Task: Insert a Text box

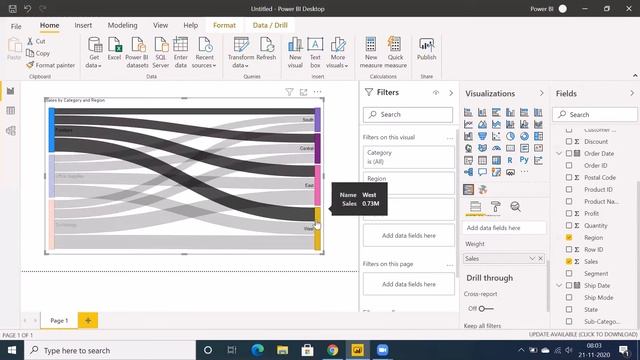Action: tap(315, 52)
